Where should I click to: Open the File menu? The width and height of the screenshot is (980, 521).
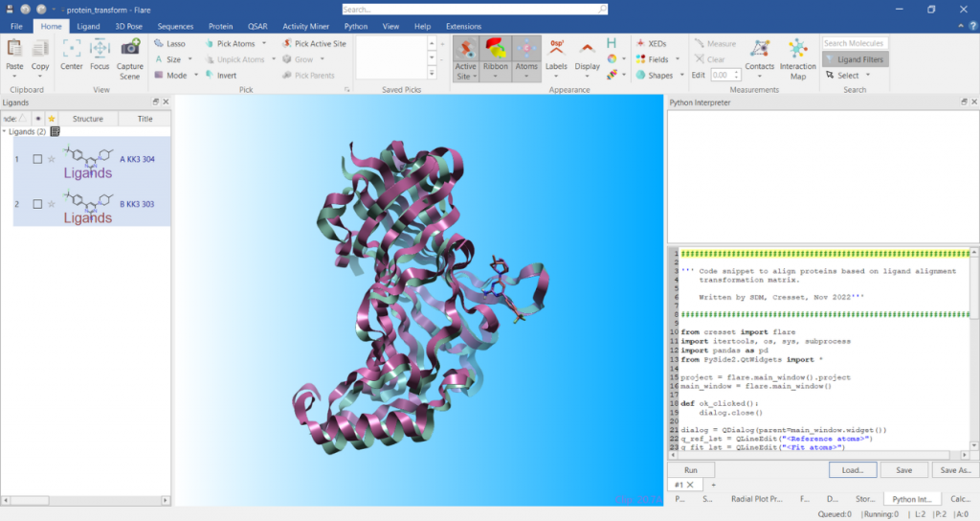16,26
